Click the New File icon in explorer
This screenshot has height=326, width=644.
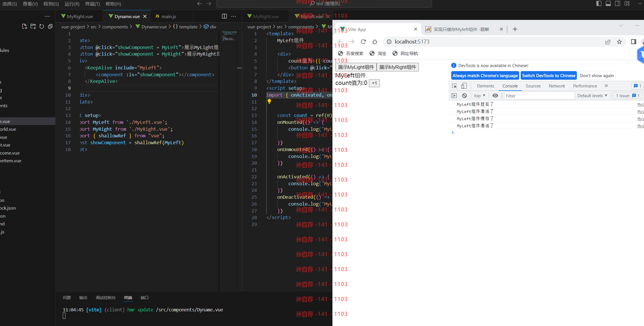[x=24, y=26]
